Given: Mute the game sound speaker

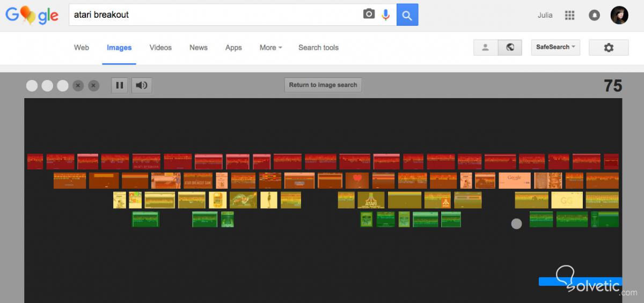Looking at the screenshot, I should tap(142, 85).
